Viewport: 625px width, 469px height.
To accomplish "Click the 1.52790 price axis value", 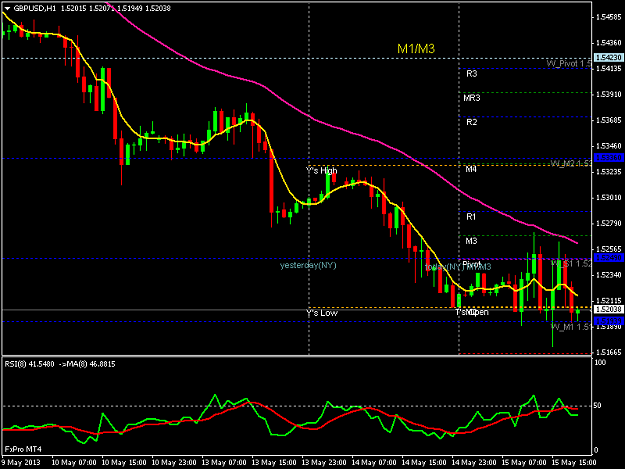I will point(609,224).
